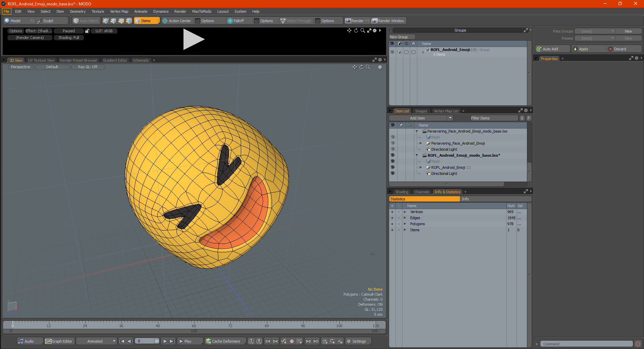Open the Vertex Map menu
Viewport: 644px width, 349px height.
(x=119, y=11)
